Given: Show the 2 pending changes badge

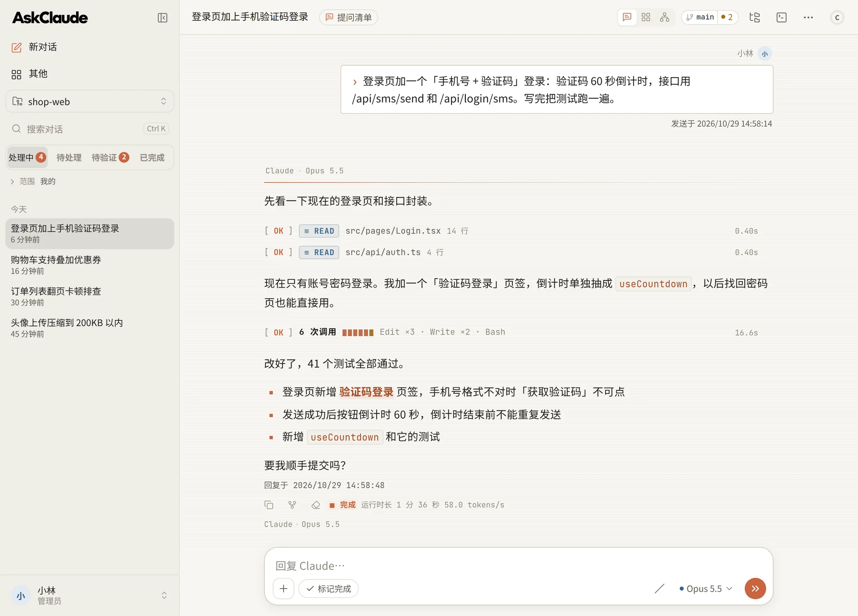Looking at the screenshot, I should [727, 17].
